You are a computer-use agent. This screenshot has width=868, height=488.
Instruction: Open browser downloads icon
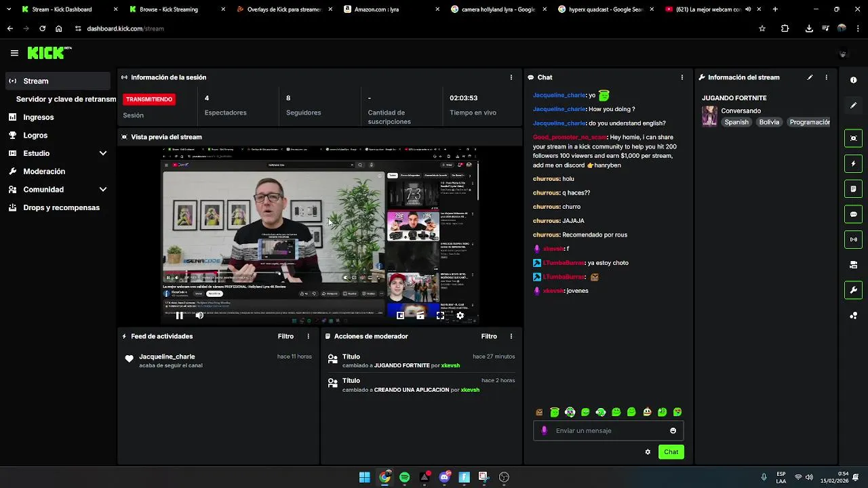click(x=809, y=28)
